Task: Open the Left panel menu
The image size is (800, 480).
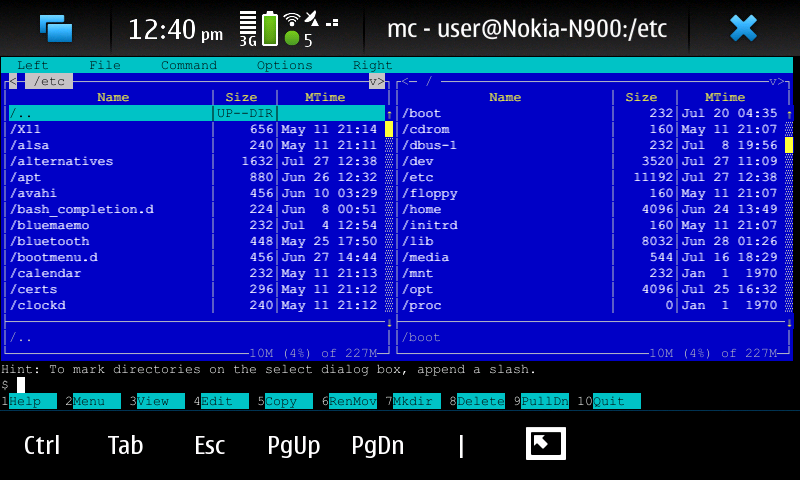Action: 32,65
